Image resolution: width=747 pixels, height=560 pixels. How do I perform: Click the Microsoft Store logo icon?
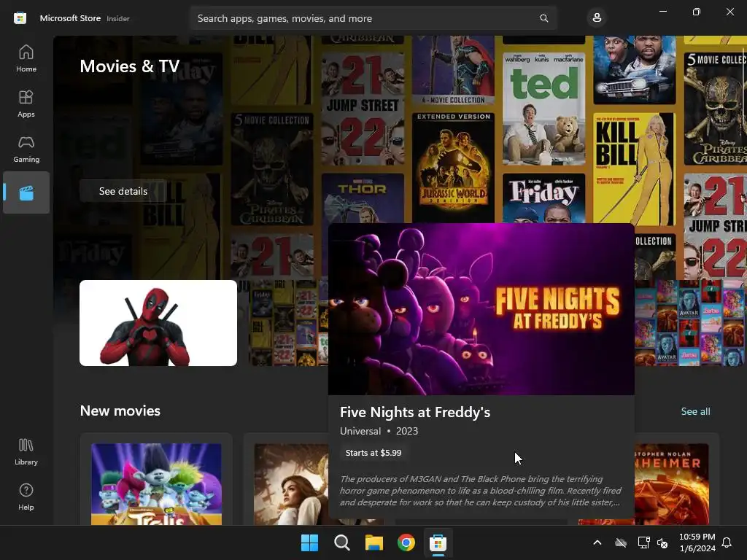[20, 18]
